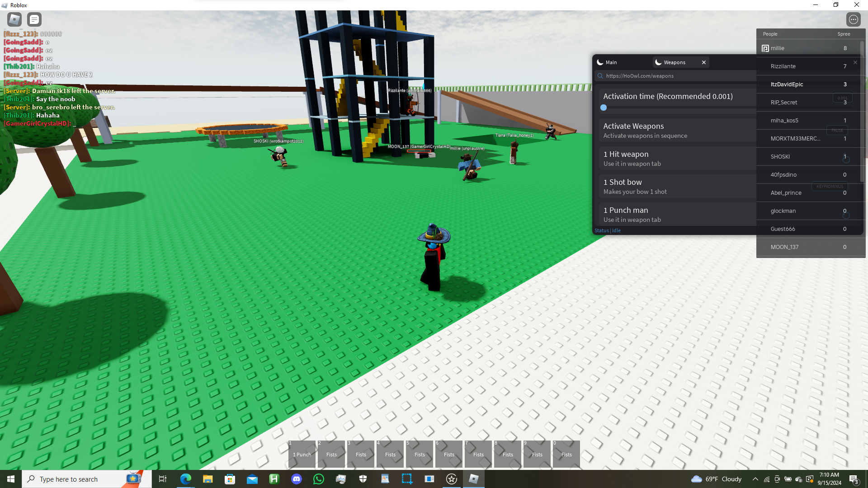Open the weather widget showing 69°F Cloudy
The width and height of the screenshot is (868, 488).
[717, 479]
